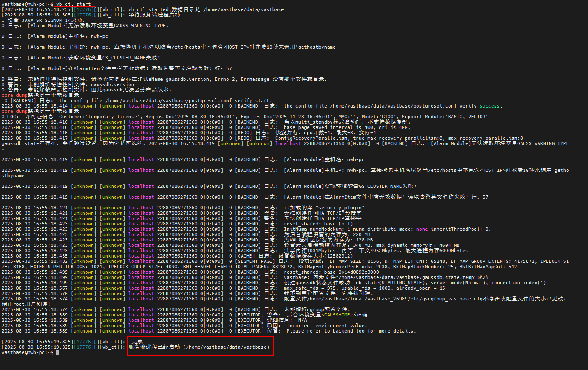Click "max_recovery_parallelism:8" value
Viewport: 588px width, 370px height.
tap(485, 138)
